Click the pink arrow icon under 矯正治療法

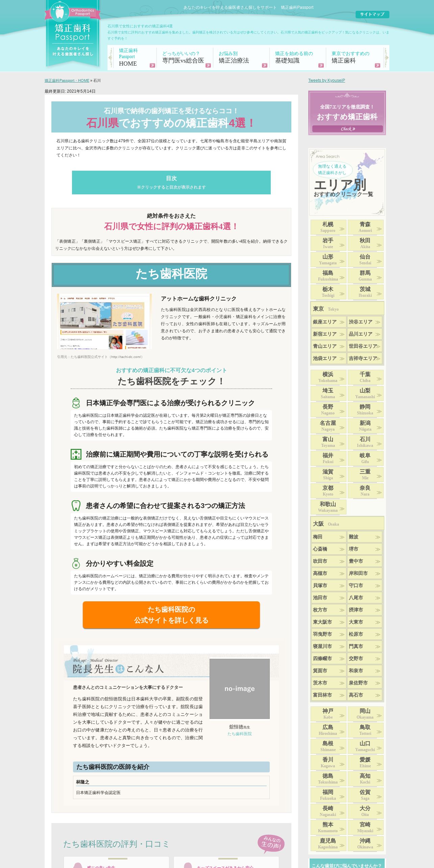(265, 66)
